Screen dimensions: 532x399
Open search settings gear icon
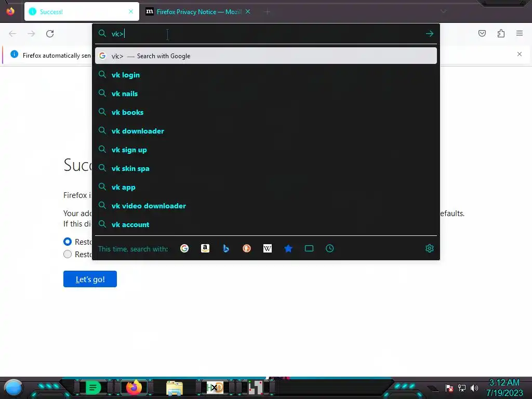(429, 248)
